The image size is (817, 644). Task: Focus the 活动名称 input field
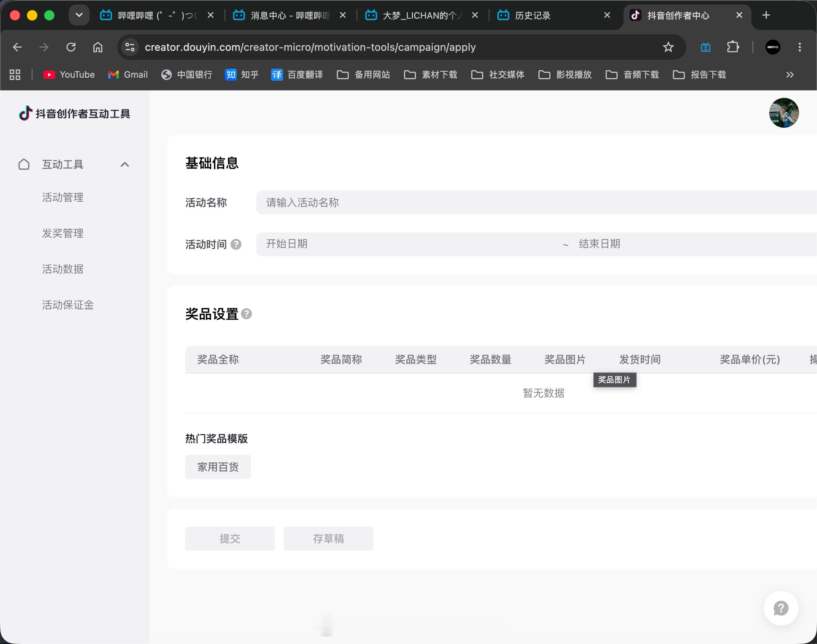(537, 202)
